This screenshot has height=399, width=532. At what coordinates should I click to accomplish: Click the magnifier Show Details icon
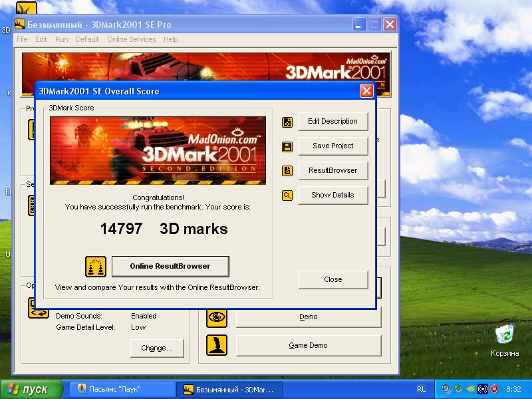pyautogui.click(x=287, y=196)
